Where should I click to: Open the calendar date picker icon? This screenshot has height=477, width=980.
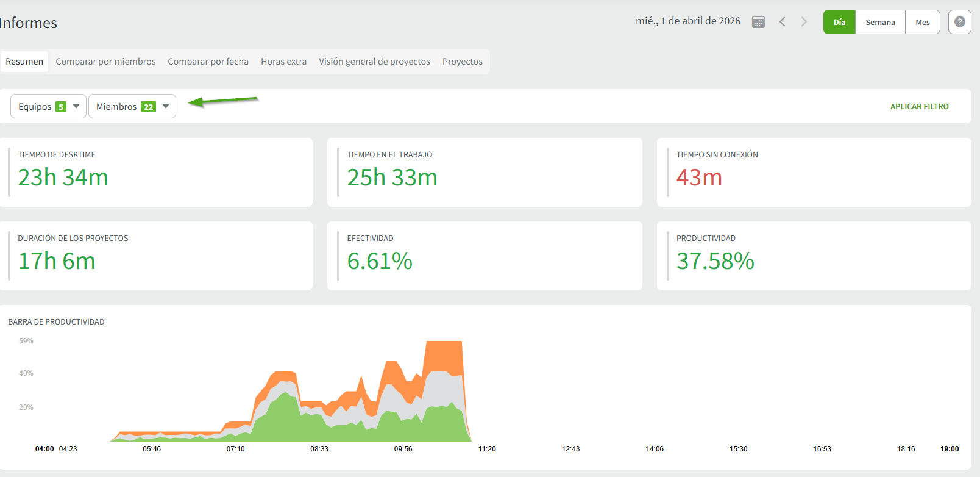pos(758,22)
